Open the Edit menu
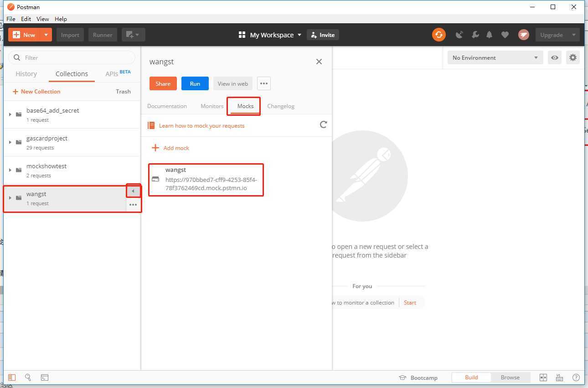 (x=26, y=19)
